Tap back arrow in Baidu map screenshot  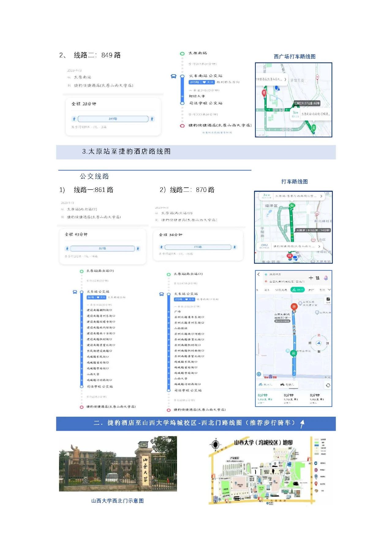[x=259, y=274]
